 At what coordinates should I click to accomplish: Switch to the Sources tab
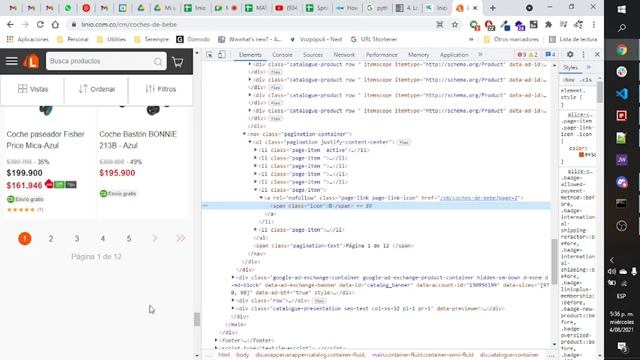[313, 55]
